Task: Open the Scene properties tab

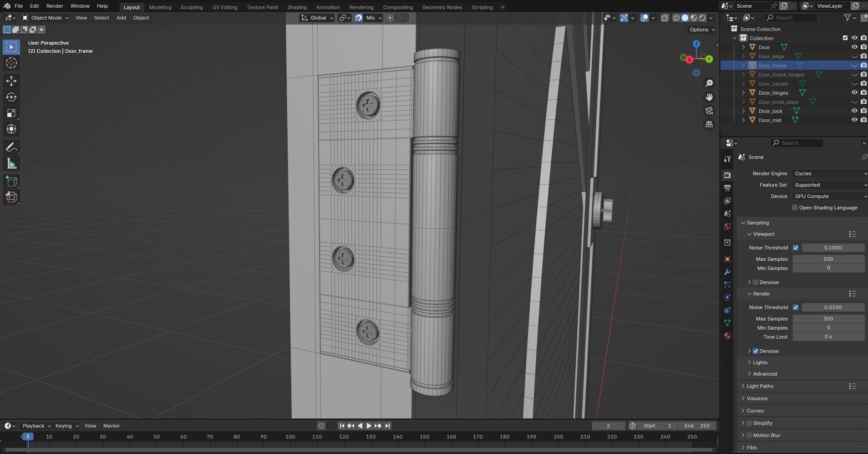Action: (x=727, y=214)
